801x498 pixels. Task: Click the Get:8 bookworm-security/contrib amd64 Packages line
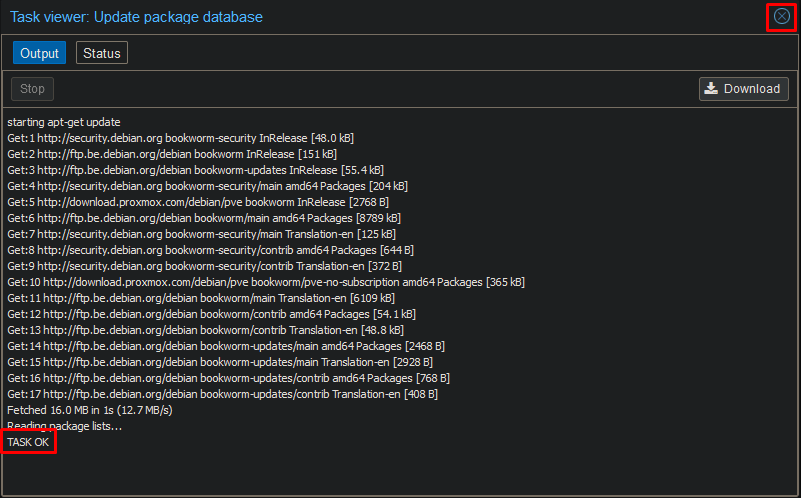[x=210, y=250]
